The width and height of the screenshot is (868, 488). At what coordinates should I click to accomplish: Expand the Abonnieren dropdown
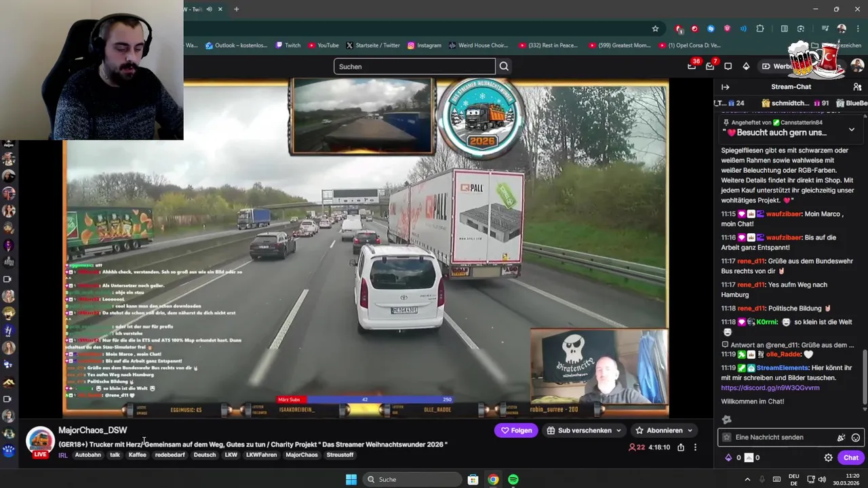[x=690, y=430]
